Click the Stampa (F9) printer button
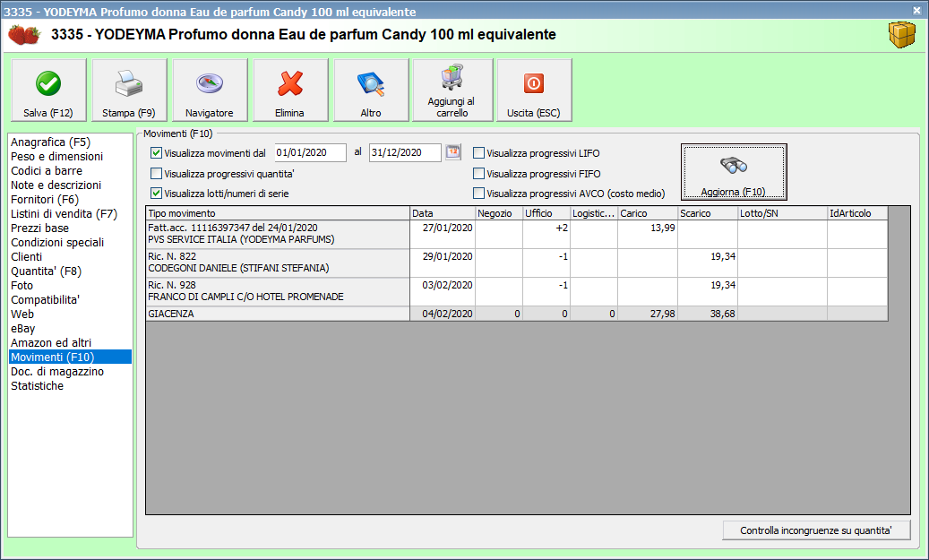This screenshot has width=929, height=560. click(129, 90)
